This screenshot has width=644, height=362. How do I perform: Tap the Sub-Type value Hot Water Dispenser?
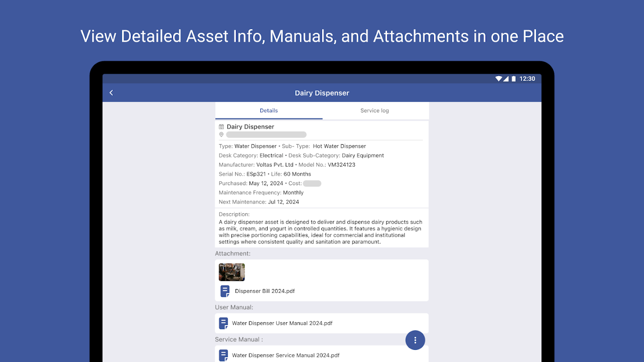pos(339,146)
